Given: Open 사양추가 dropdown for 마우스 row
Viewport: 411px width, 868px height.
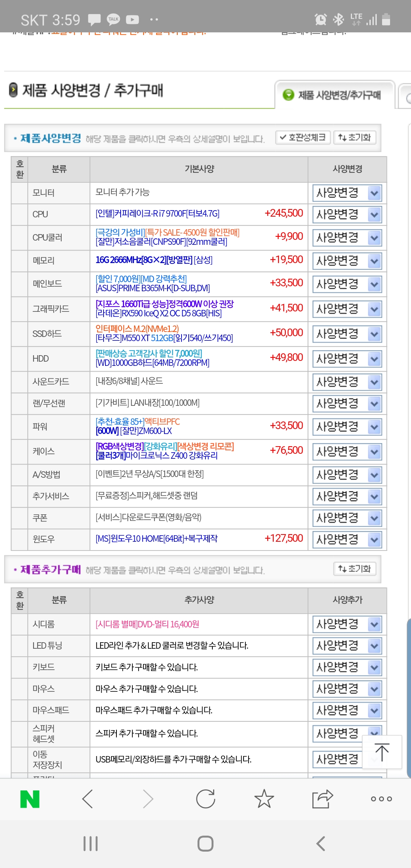Looking at the screenshot, I should 347,689.
